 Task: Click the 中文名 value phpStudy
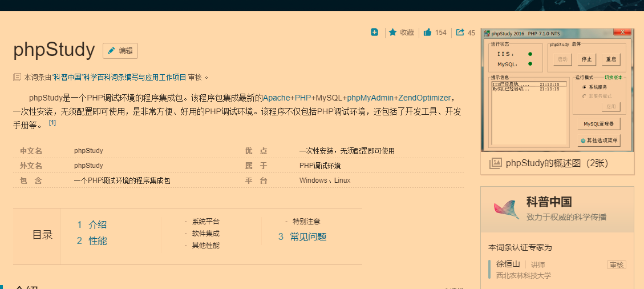[x=89, y=150]
